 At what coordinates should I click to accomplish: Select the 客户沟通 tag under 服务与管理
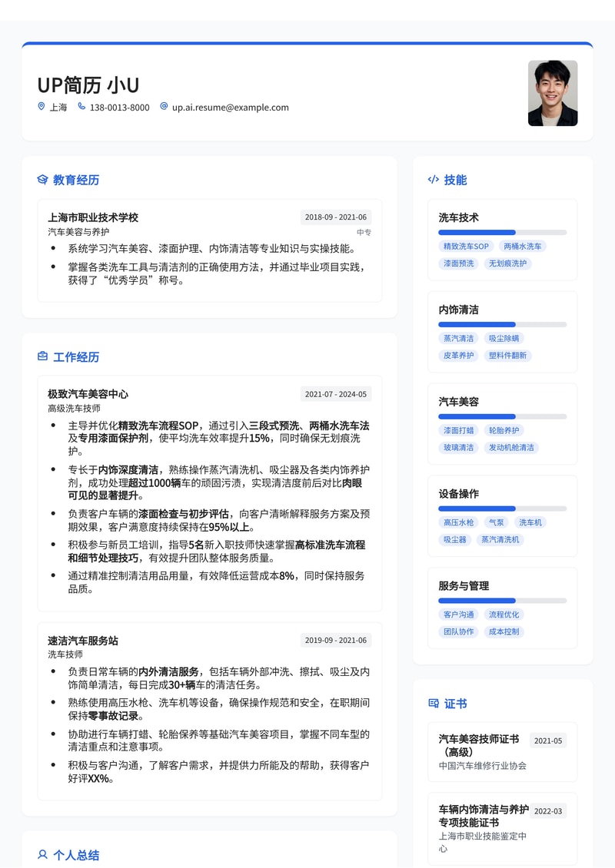pyautogui.click(x=458, y=614)
